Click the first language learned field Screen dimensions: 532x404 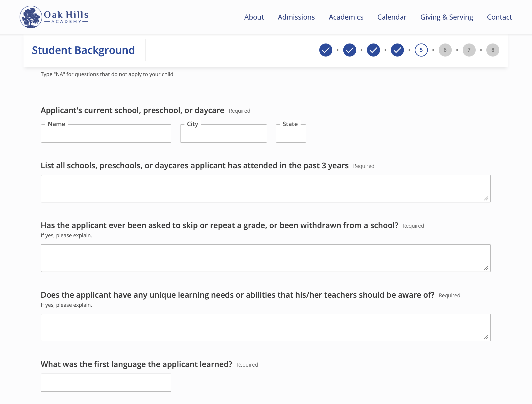click(x=106, y=383)
